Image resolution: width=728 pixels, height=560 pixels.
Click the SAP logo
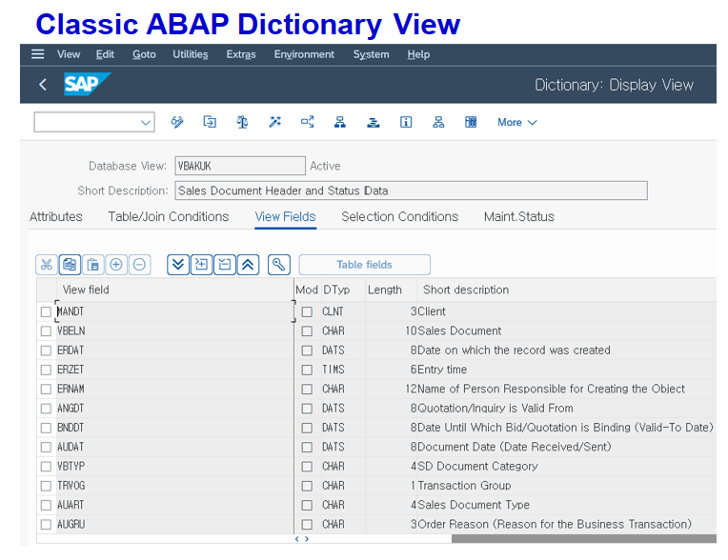pyautogui.click(x=87, y=85)
